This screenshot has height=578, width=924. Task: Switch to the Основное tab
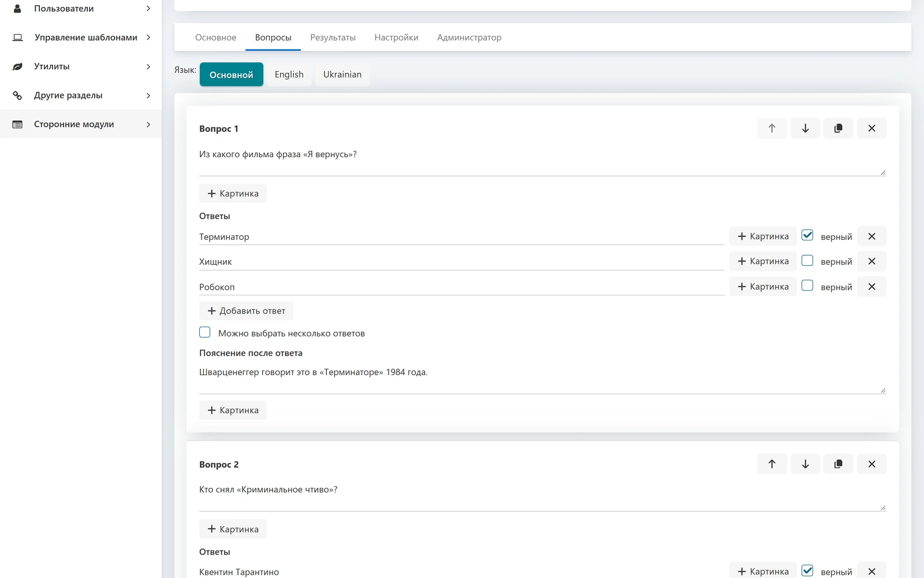click(x=215, y=38)
